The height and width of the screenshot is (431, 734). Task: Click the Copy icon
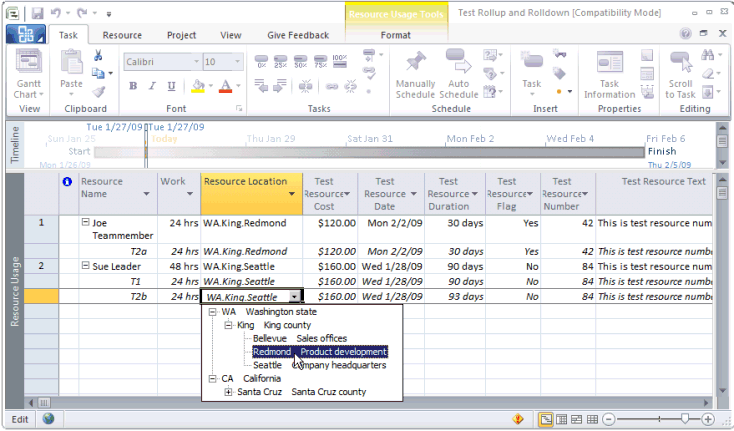[98, 73]
